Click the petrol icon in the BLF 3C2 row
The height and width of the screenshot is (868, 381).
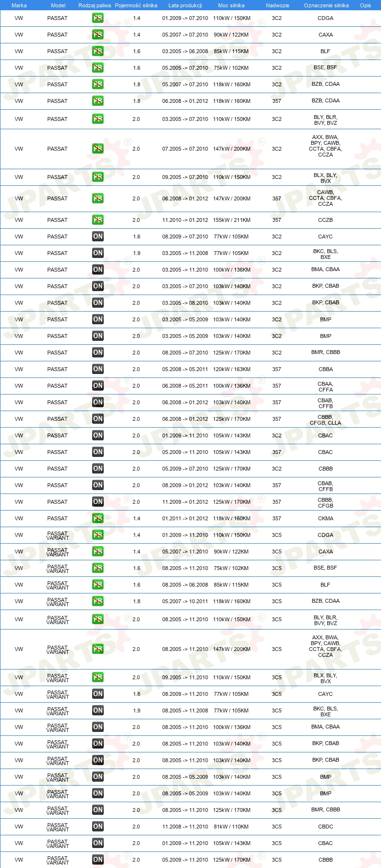98,51
